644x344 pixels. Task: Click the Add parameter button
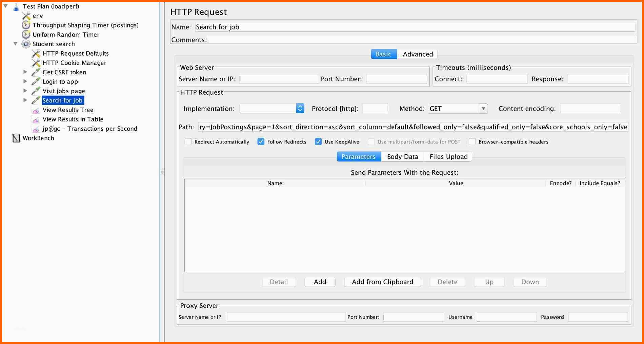(x=320, y=282)
